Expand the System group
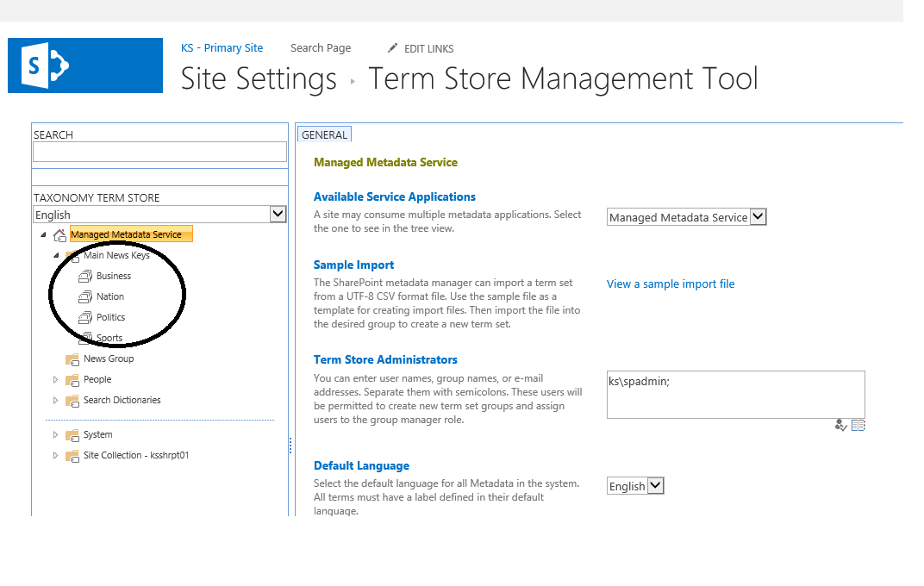924x586 pixels. click(55, 435)
